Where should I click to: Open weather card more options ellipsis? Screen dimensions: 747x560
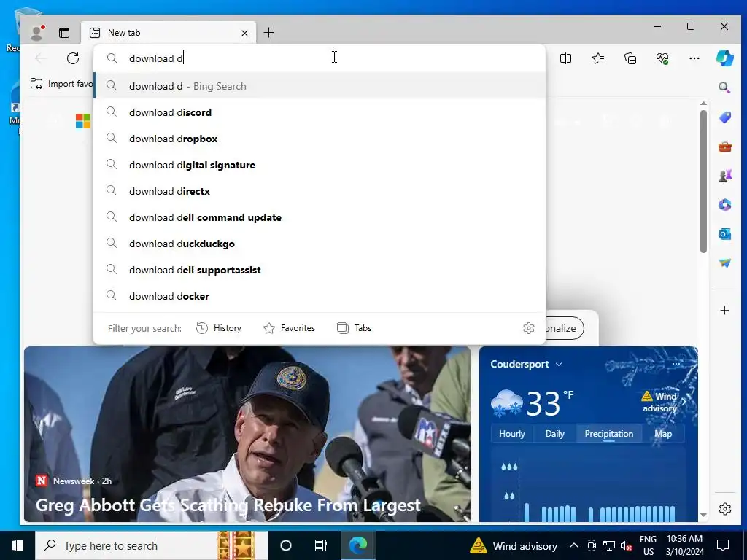676,364
